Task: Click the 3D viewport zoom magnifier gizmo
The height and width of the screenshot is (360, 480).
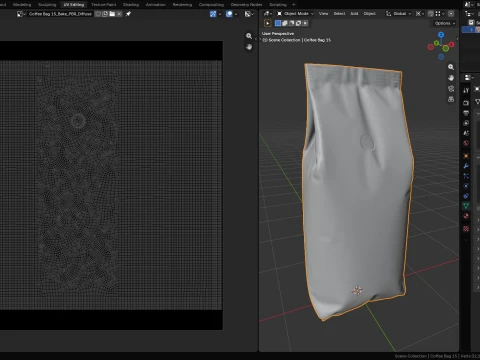Action: [451, 67]
